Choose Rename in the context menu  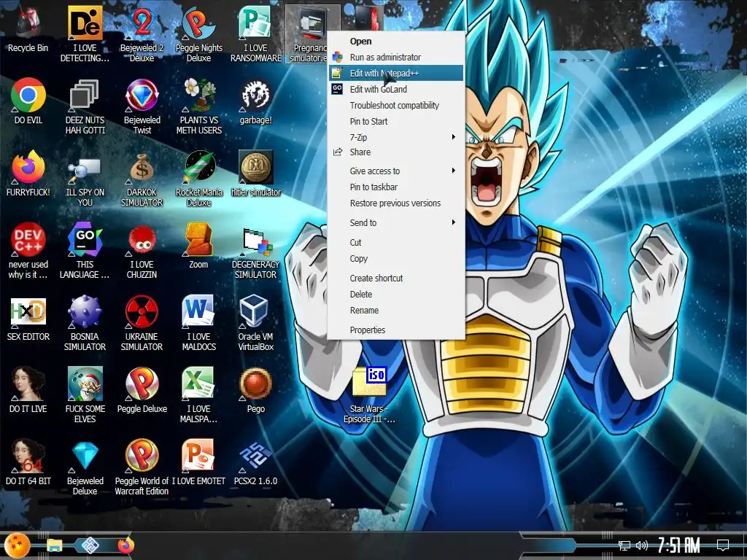click(396, 311)
